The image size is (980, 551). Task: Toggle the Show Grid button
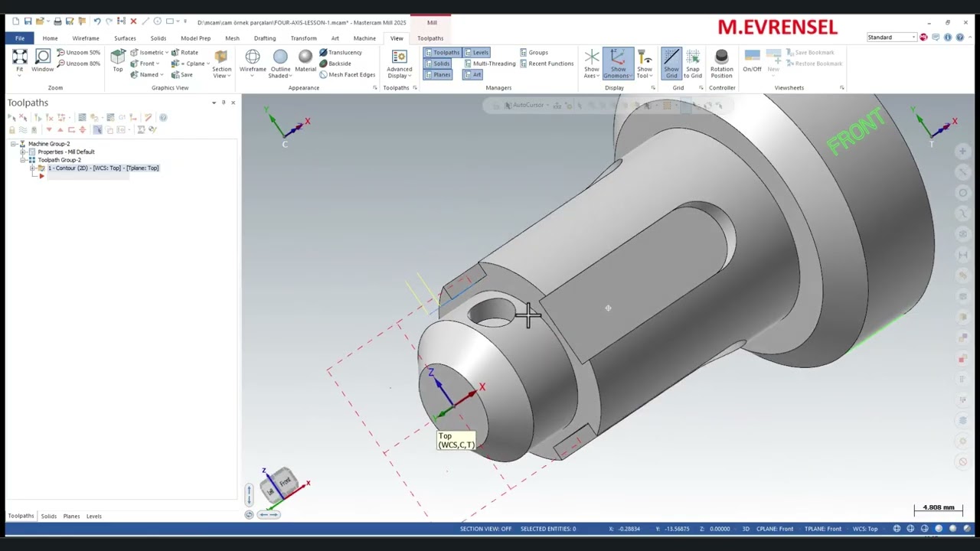click(671, 64)
